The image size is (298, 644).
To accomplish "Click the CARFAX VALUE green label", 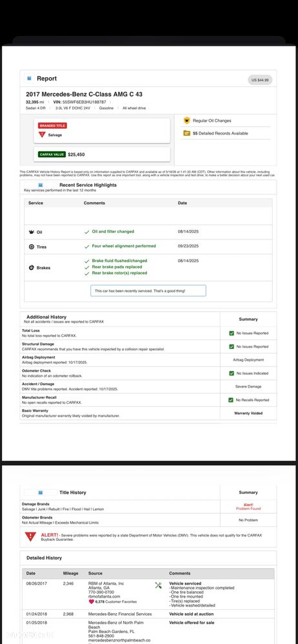I will pyautogui.click(x=52, y=155).
